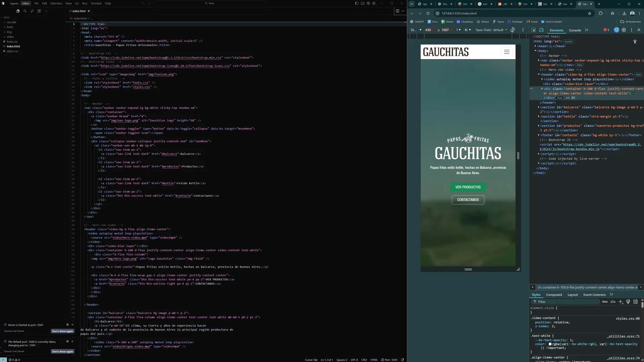Open the Selection menu
Screen dimensions: 644x362
[56, 3]
